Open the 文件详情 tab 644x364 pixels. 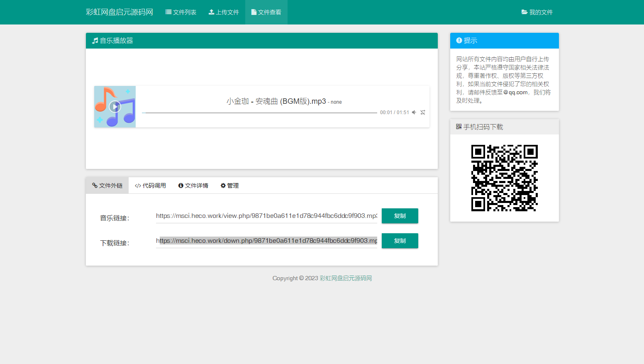pos(193,186)
